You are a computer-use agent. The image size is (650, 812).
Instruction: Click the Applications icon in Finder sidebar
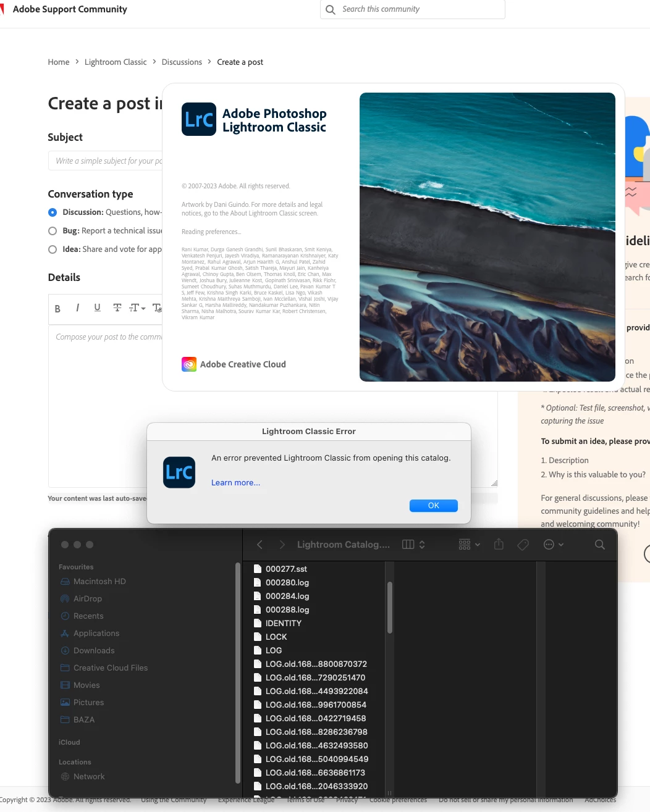tap(65, 634)
